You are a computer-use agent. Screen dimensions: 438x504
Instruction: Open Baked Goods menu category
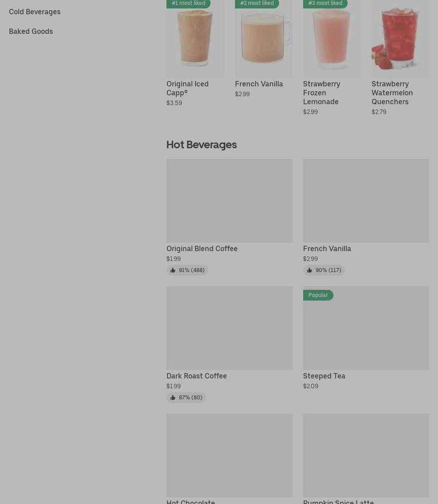(31, 31)
